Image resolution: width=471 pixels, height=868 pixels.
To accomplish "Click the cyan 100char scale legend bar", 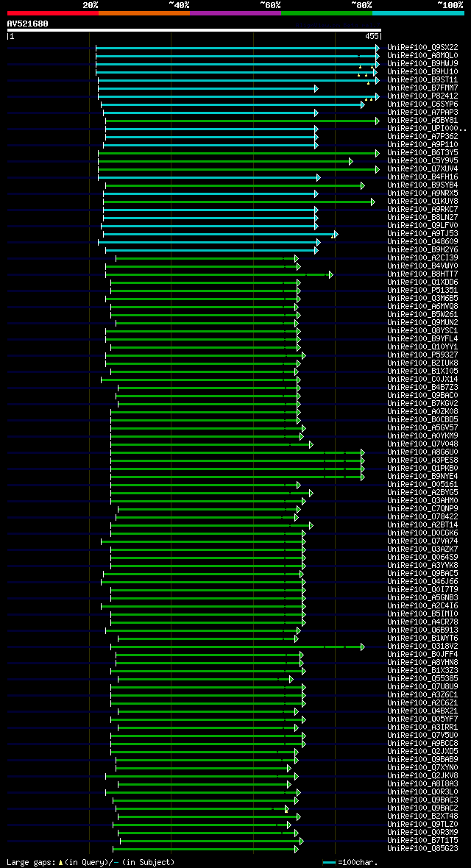I will click(329, 862).
